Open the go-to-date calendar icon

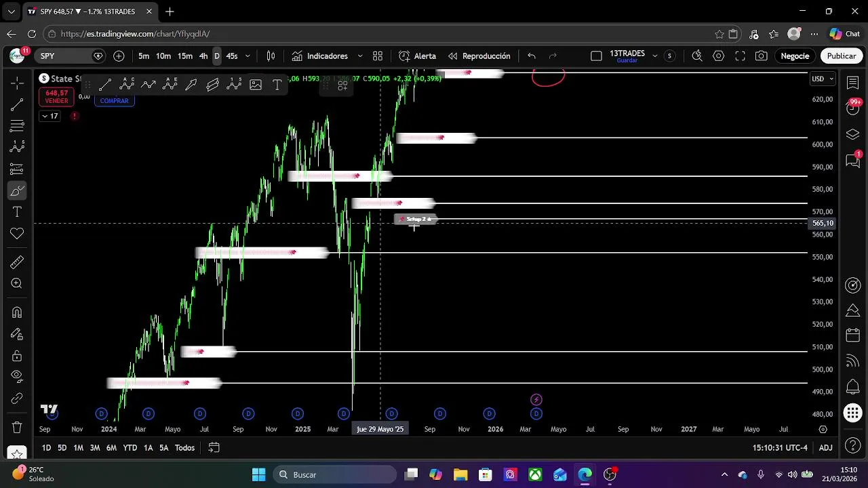[214, 448]
